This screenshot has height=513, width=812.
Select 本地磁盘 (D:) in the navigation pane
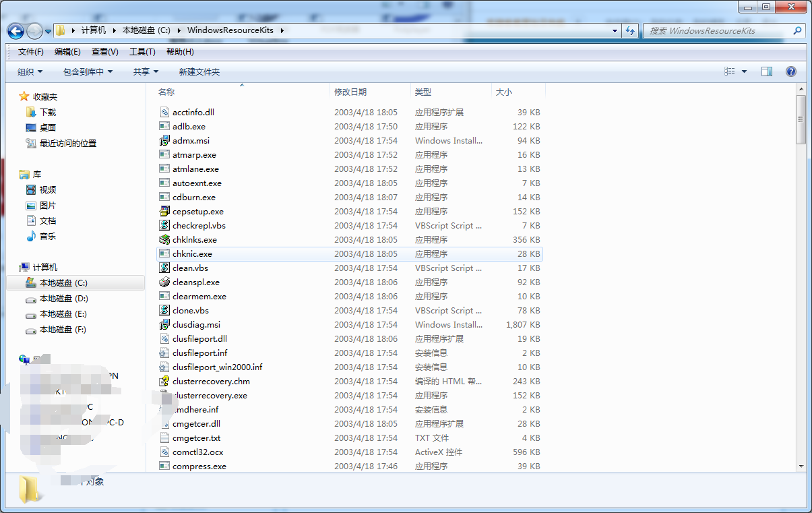64,299
